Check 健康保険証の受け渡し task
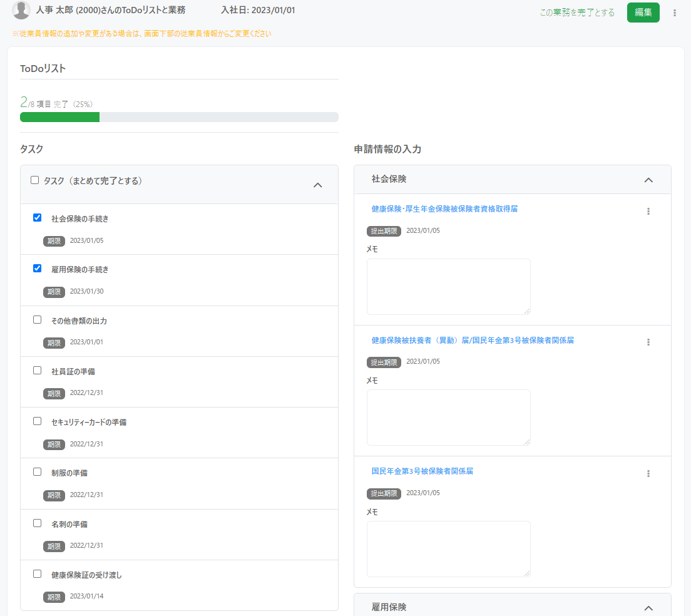691x616 pixels. pyautogui.click(x=38, y=573)
